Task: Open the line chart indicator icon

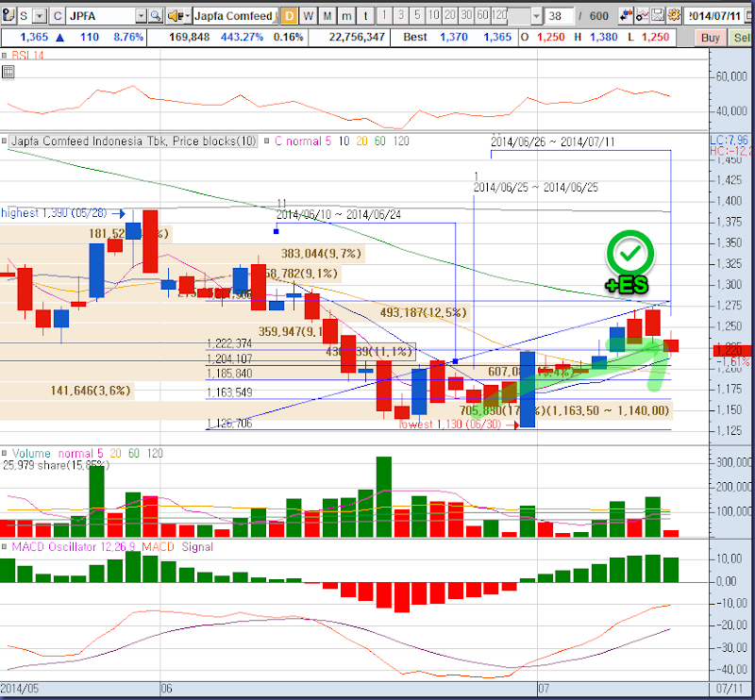Action: [x=642, y=16]
